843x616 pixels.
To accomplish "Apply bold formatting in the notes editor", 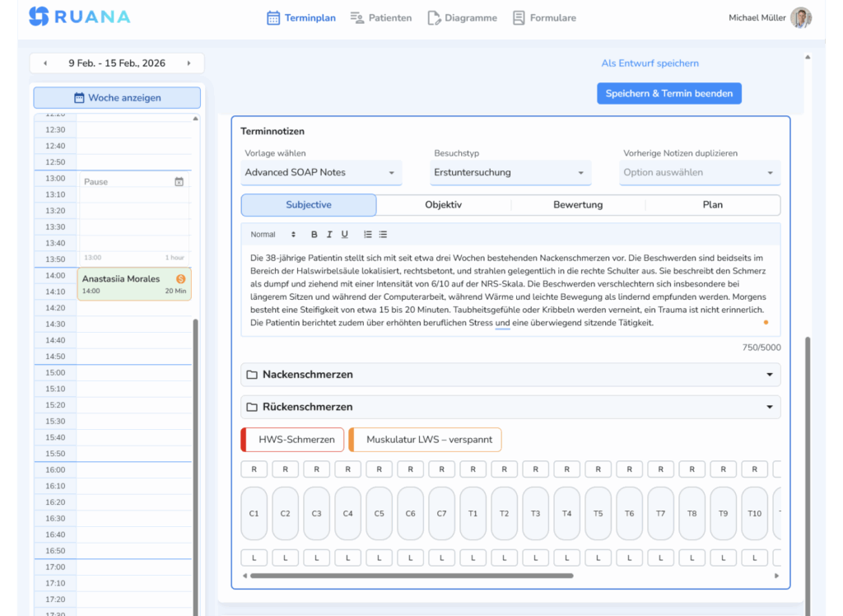I will tap(314, 234).
